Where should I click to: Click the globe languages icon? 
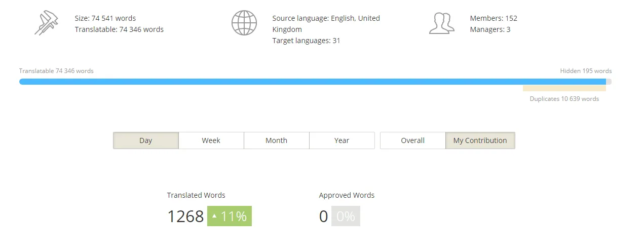[244, 23]
